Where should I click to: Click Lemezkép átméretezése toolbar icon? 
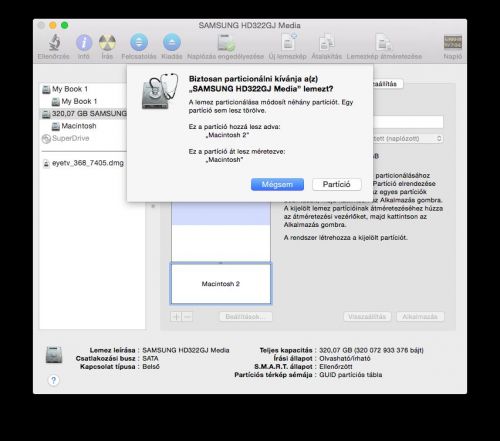(x=384, y=43)
